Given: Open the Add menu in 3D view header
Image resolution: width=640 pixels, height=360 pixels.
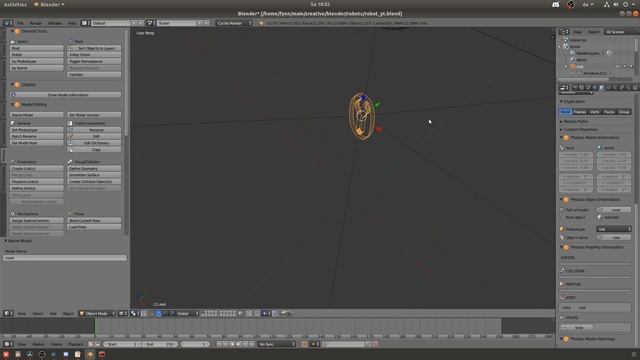Looking at the screenshot, I should [53, 313].
